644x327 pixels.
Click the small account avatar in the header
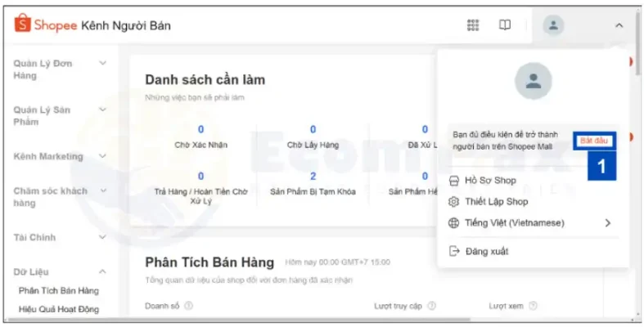point(553,25)
